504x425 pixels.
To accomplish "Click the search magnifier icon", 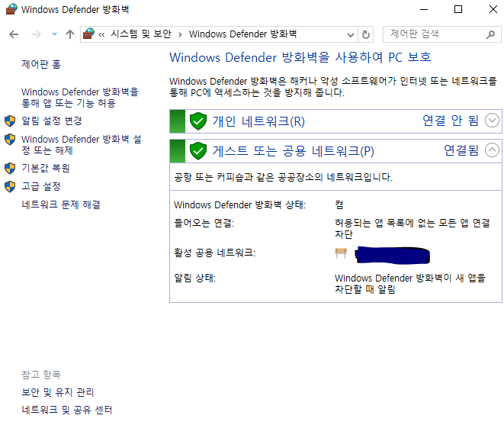I will (x=490, y=34).
